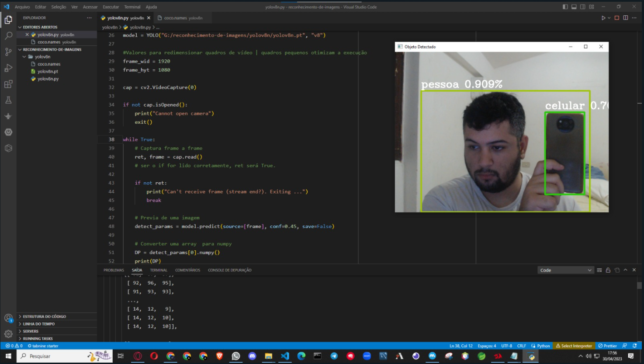Toggle the Prettier formatter status item
The height and width of the screenshot is (364, 644).
point(607,346)
